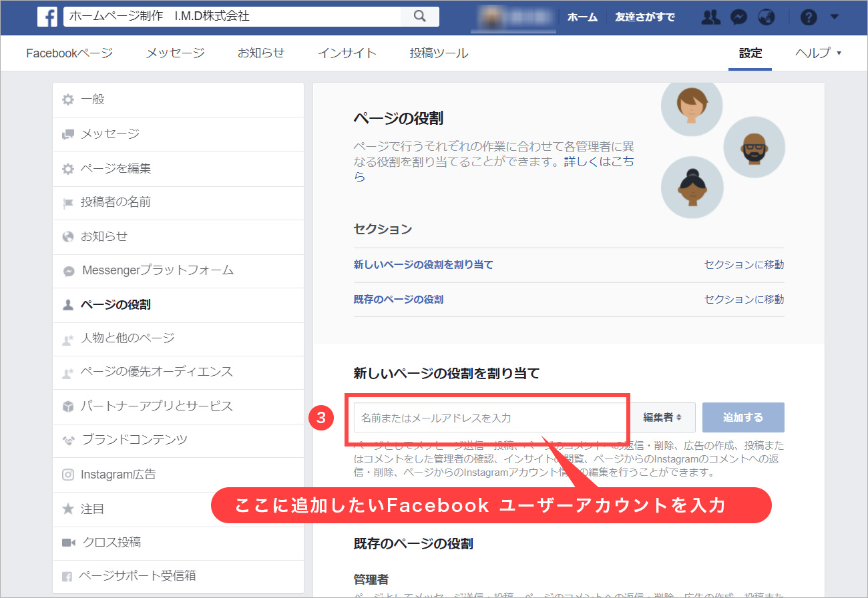The width and height of the screenshot is (868, 598).
Task: Open the お知らせ tab in page nav
Action: point(261,53)
